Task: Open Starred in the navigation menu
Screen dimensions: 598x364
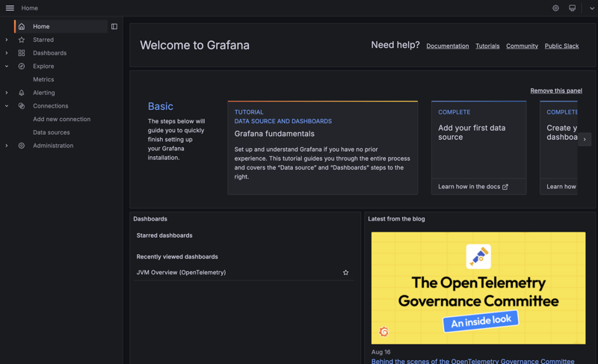Action: click(x=43, y=40)
